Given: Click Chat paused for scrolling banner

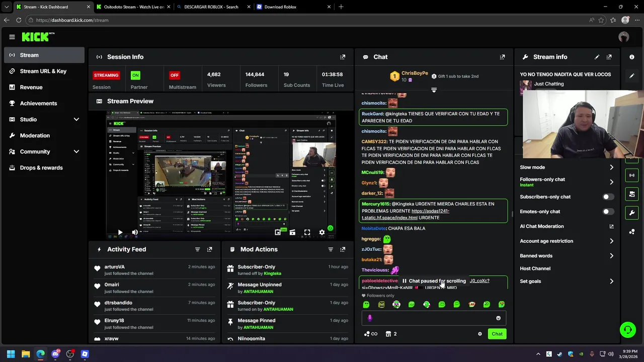Looking at the screenshot, I should tap(434, 281).
